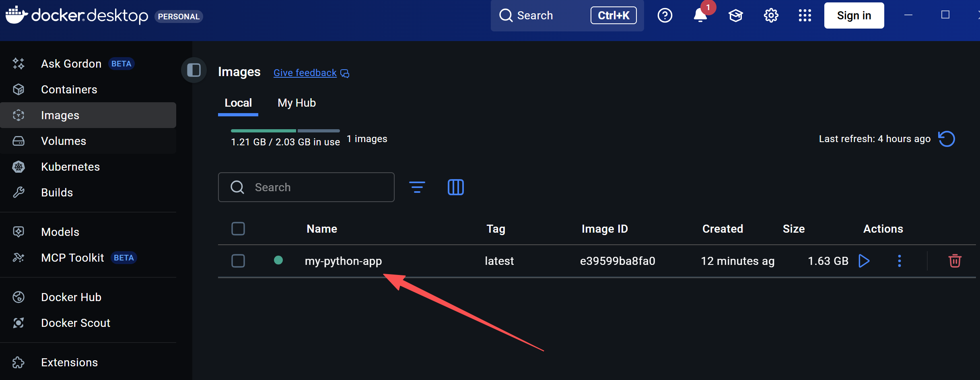Open Extensions in the sidebar
Screen dimensions: 980x380
[88, 362]
